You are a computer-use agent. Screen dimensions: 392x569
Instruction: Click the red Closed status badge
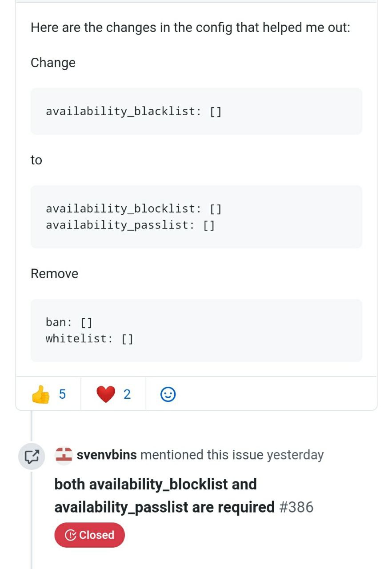point(89,535)
